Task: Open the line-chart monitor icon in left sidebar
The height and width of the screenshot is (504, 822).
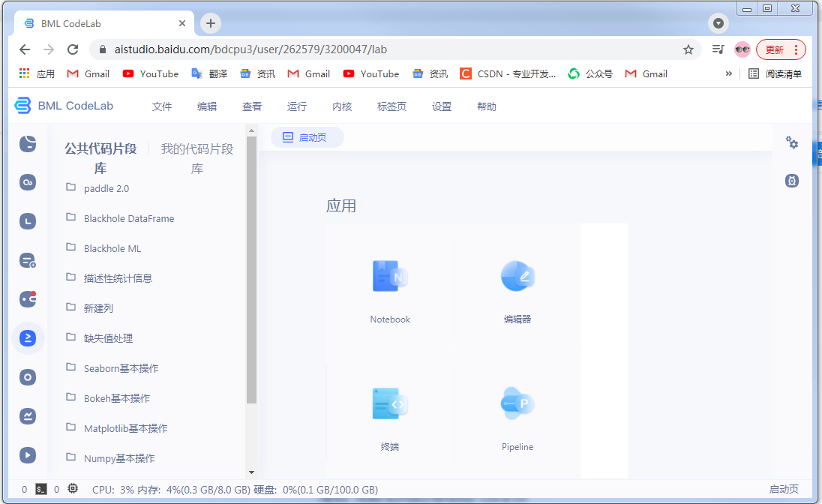Action: [x=28, y=416]
